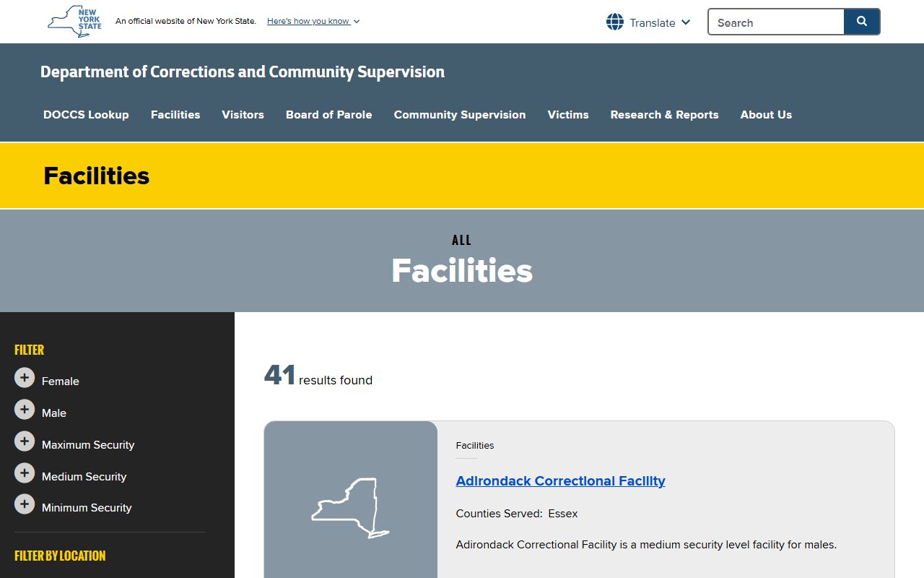
Task: Open Department of Corrections and Community Supervision home link
Action: (243, 72)
